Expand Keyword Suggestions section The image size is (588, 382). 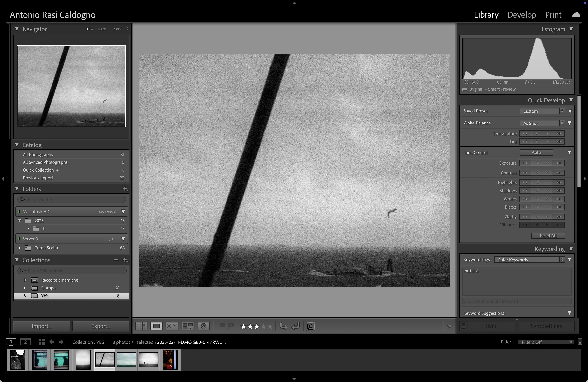pos(569,313)
